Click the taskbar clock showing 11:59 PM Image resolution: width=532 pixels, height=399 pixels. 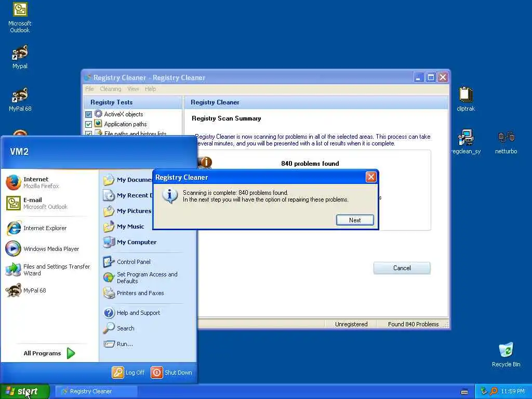coord(513,391)
